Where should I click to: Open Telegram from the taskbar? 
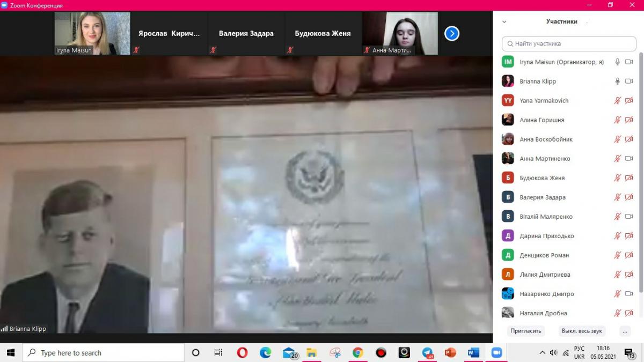pyautogui.click(x=427, y=352)
